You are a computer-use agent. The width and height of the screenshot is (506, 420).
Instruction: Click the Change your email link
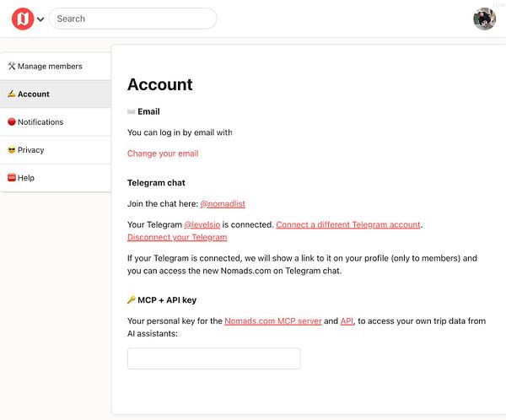pos(163,153)
